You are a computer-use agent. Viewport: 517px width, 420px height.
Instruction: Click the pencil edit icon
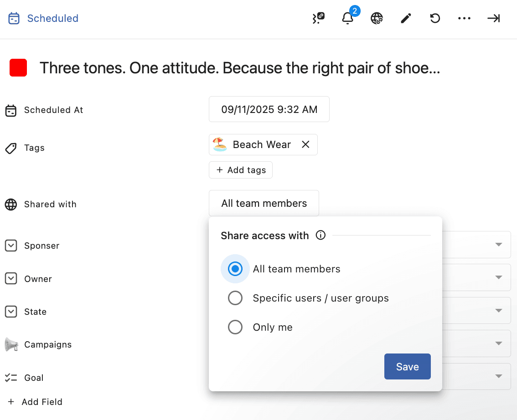click(406, 18)
